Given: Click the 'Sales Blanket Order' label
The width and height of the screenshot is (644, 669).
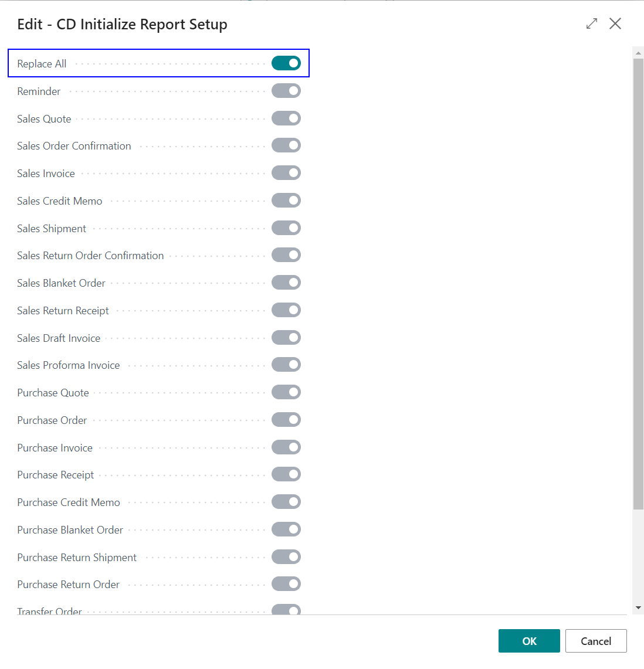Looking at the screenshot, I should (x=61, y=283).
